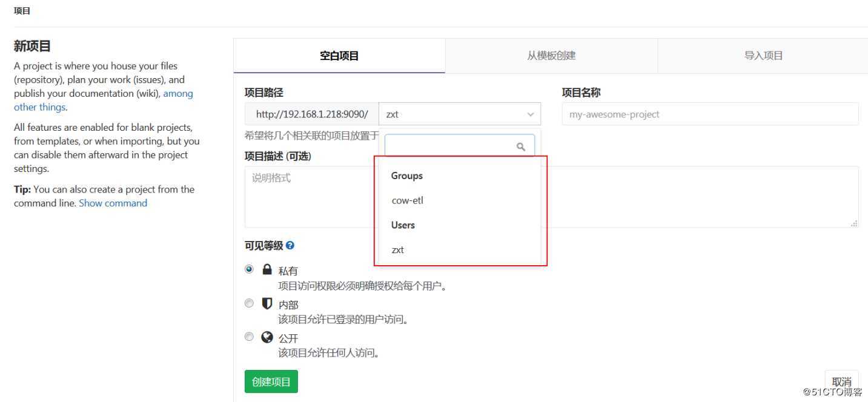Screen dimensions: 868x402
Task: Click the 可见等级 label
Action: click(263, 245)
